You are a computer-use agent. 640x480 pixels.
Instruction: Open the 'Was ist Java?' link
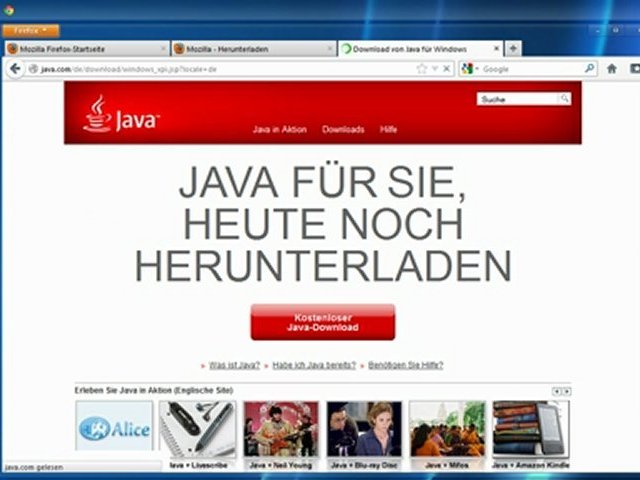click(234, 366)
